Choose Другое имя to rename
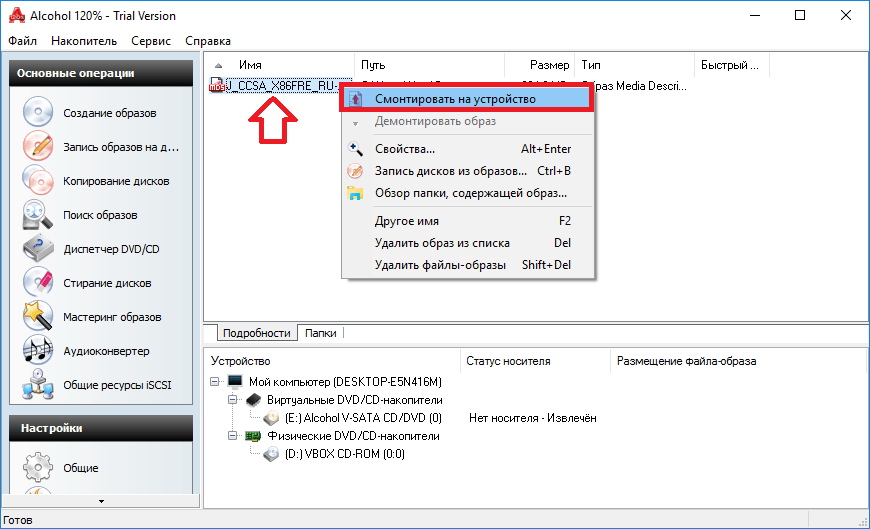This screenshot has width=870, height=529. tap(467, 221)
